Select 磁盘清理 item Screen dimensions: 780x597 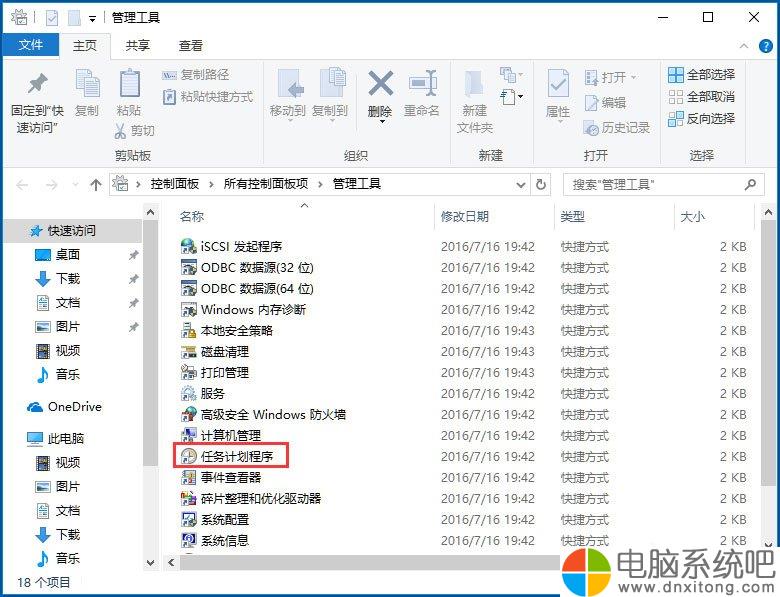pyautogui.click(x=215, y=352)
